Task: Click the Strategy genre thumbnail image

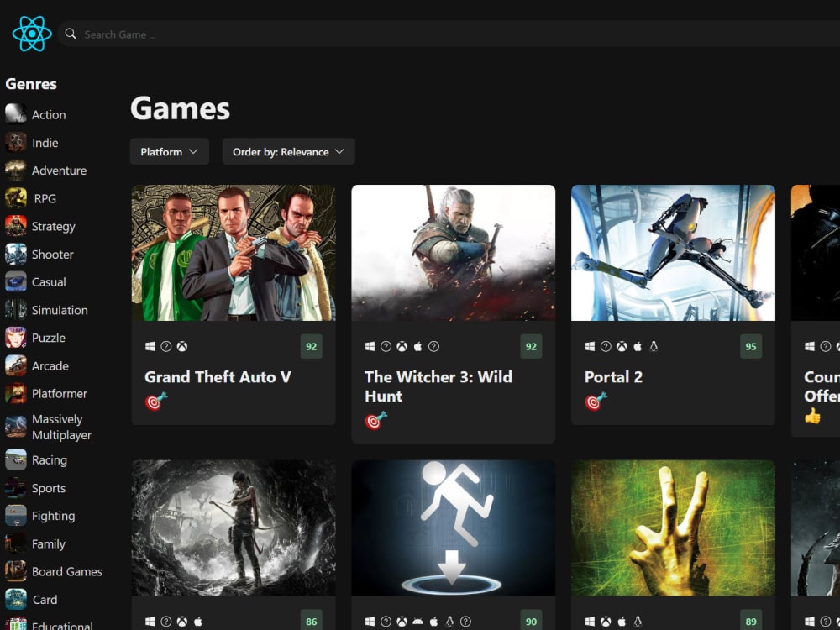Action: coord(15,225)
